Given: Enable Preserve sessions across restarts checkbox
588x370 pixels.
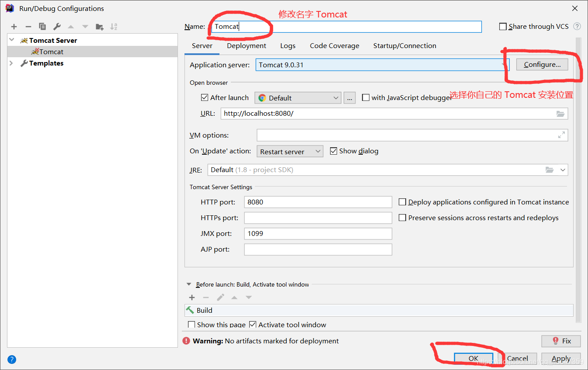Looking at the screenshot, I should (x=402, y=218).
